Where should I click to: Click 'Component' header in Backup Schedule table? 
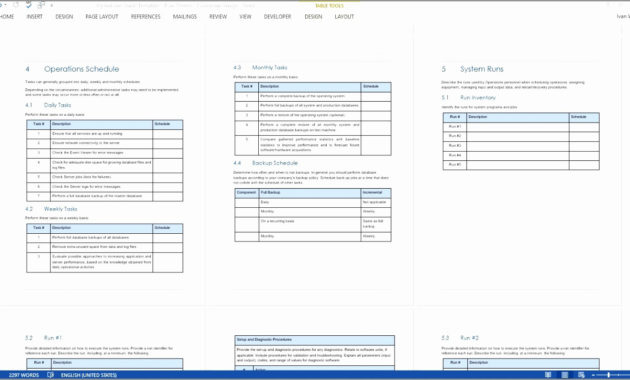[x=246, y=193]
